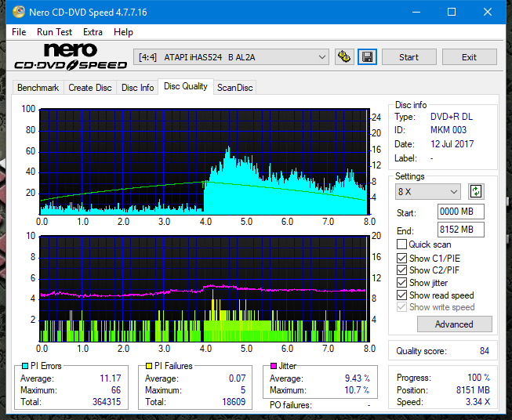512x420 pixels.
Task: Click the green refresh speed icon
Action: tap(476, 191)
